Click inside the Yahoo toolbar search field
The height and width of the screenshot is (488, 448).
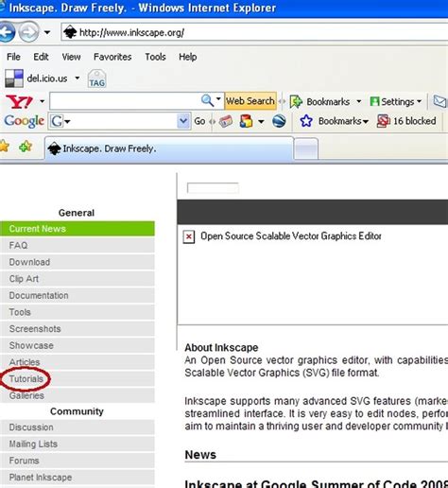(125, 101)
